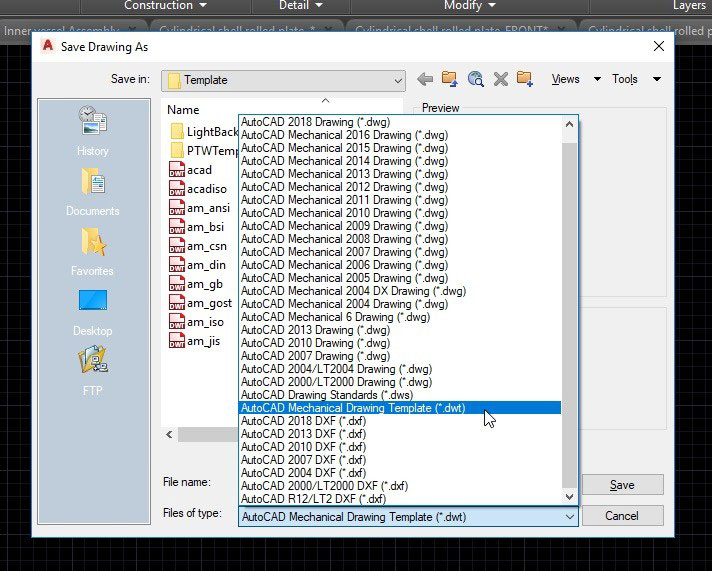Screen dimensions: 712x571
Task: Close the Save Drawing As dialog
Action: [x=659, y=46]
